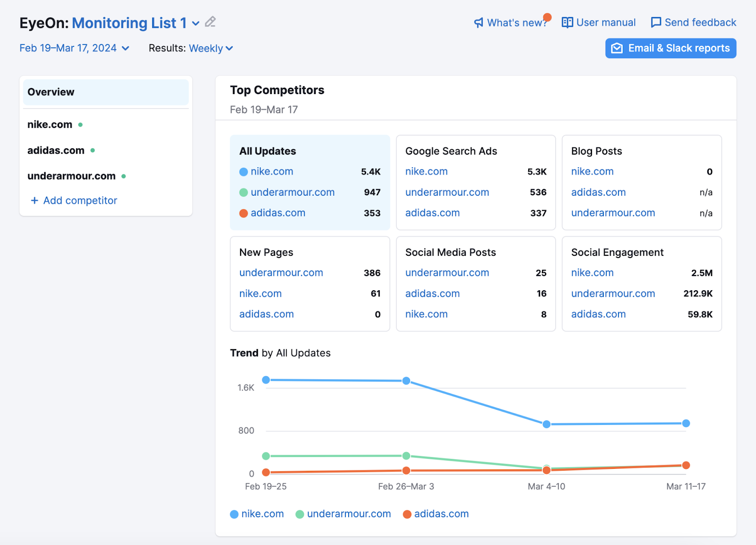Click the envelope icon in Email & Slack reports
This screenshot has width=756, height=545.
617,48
